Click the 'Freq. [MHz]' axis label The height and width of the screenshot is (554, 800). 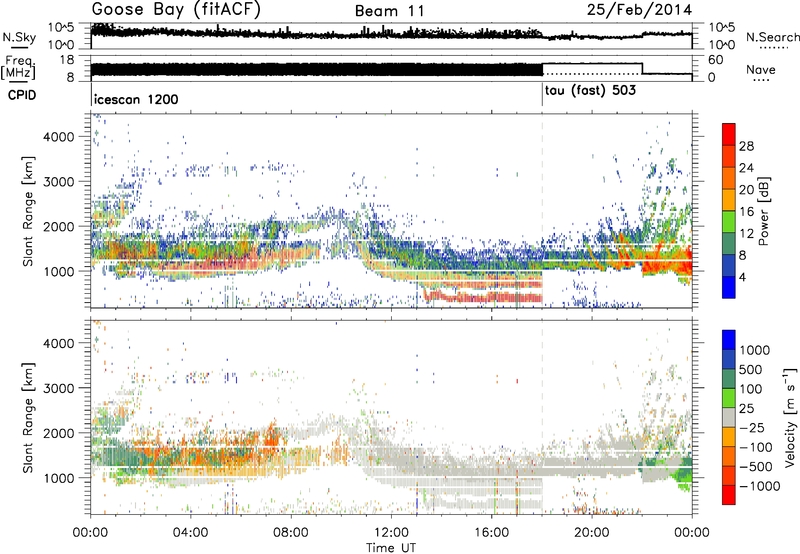coord(18,69)
